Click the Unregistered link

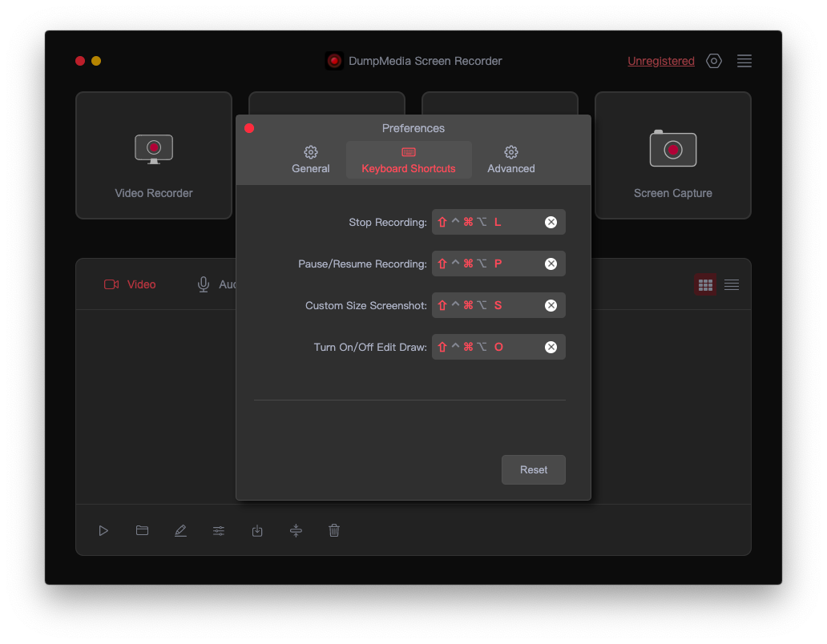click(661, 61)
